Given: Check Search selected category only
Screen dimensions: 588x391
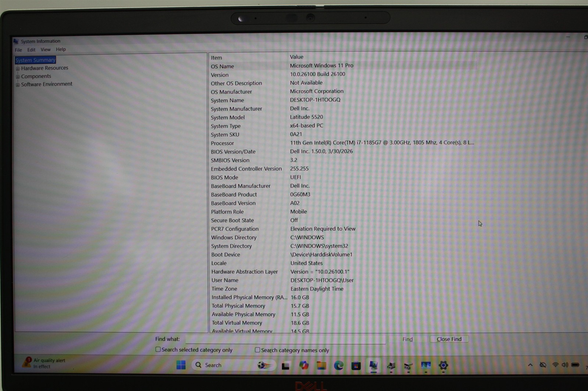Looking at the screenshot, I should click(158, 349).
